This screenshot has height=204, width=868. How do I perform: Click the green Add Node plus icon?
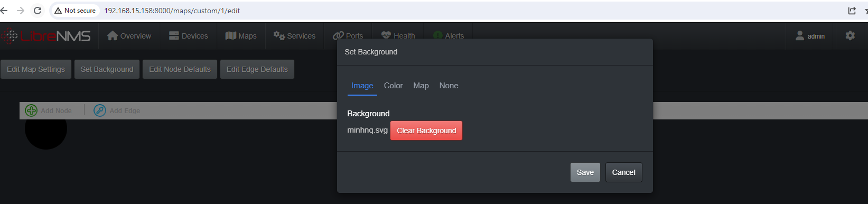(x=31, y=110)
